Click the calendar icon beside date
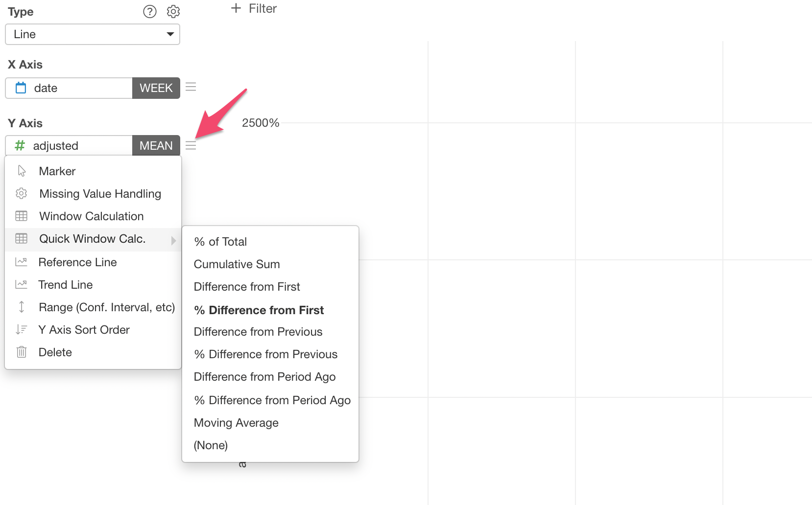The height and width of the screenshot is (505, 812). 21,88
